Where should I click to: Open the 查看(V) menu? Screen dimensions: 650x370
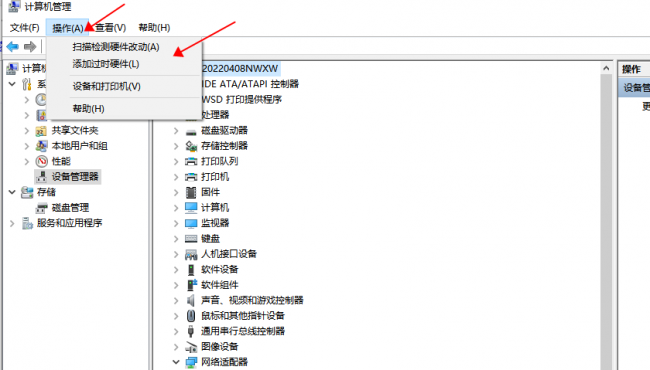click(111, 28)
